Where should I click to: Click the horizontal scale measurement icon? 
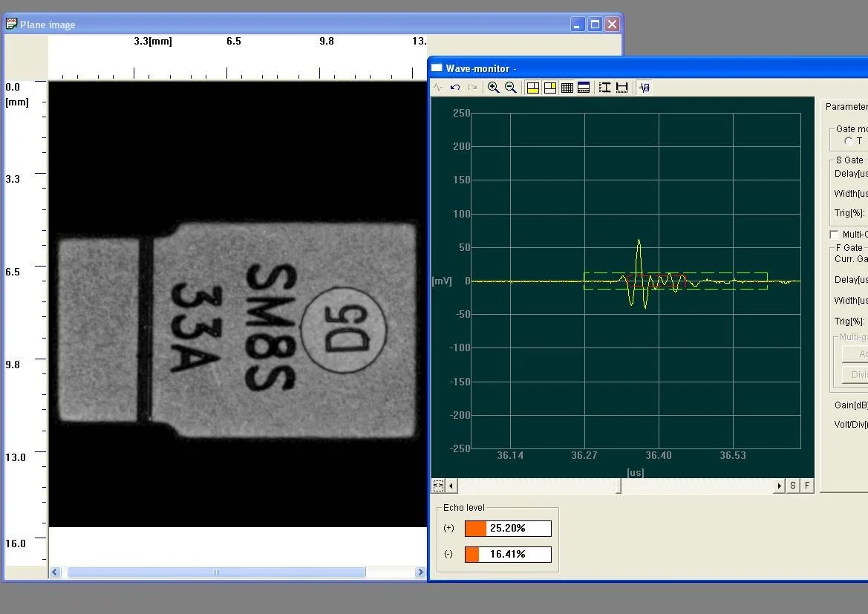(x=621, y=88)
